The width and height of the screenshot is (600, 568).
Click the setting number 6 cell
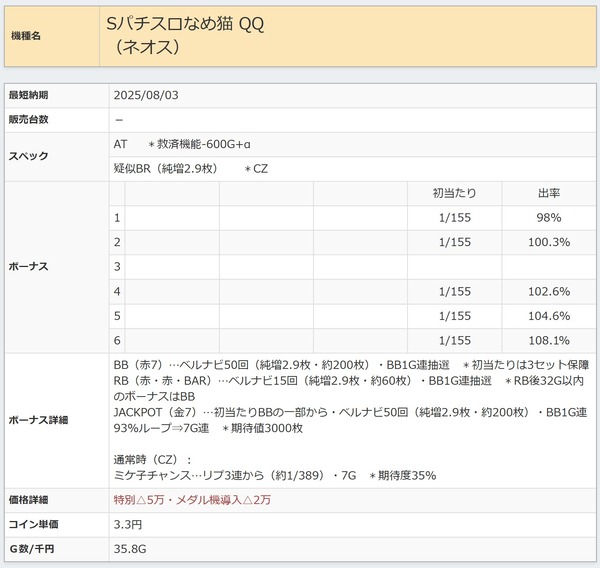tap(117, 341)
